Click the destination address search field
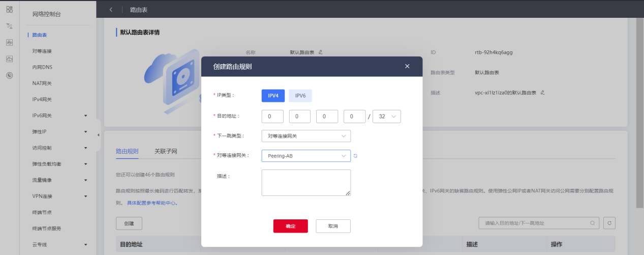644x255 pixels. tap(539, 223)
